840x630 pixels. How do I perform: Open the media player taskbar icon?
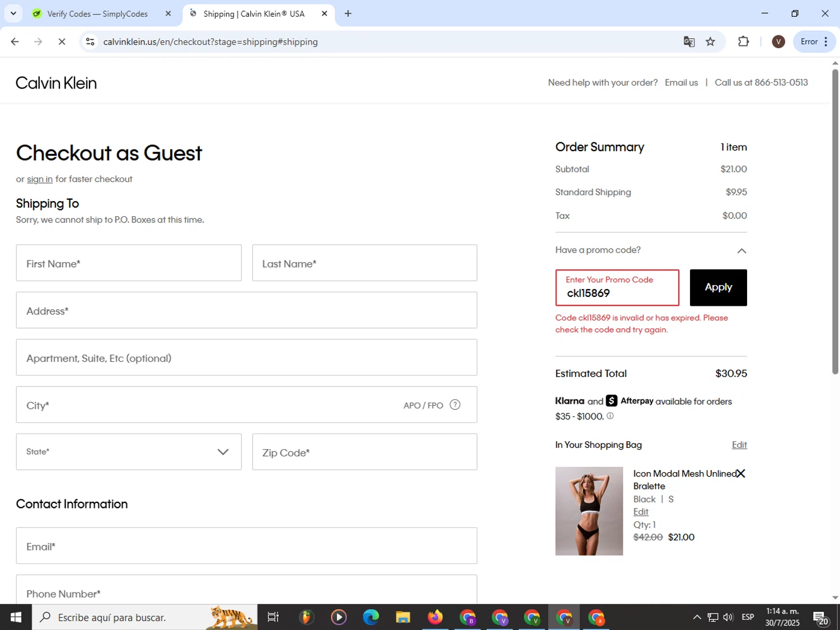pos(338,617)
